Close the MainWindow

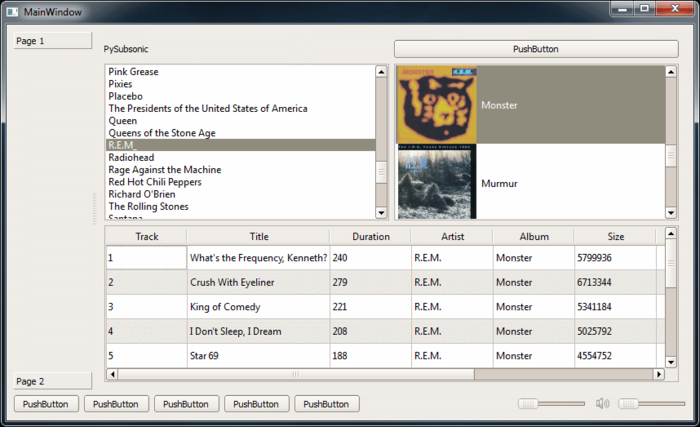tap(675, 8)
